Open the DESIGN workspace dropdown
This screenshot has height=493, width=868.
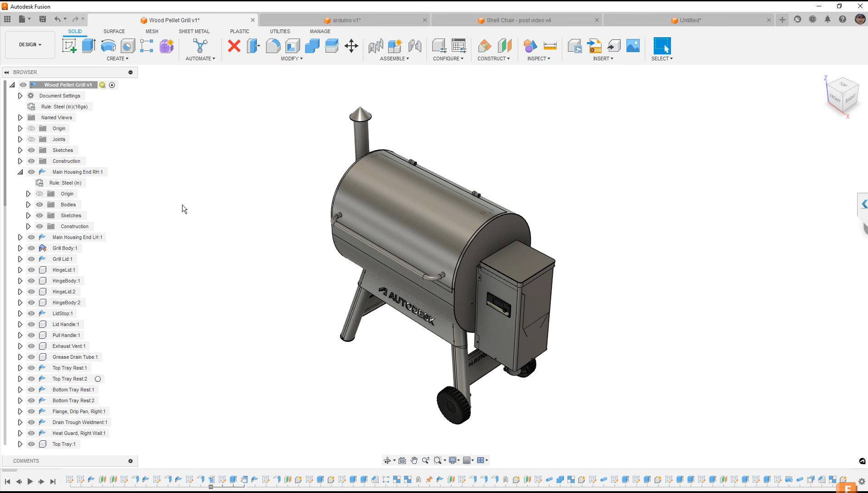tap(30, 44)
